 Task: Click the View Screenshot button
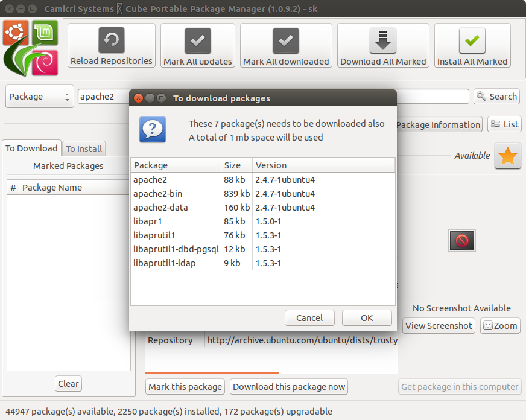(x=439, y=326)
